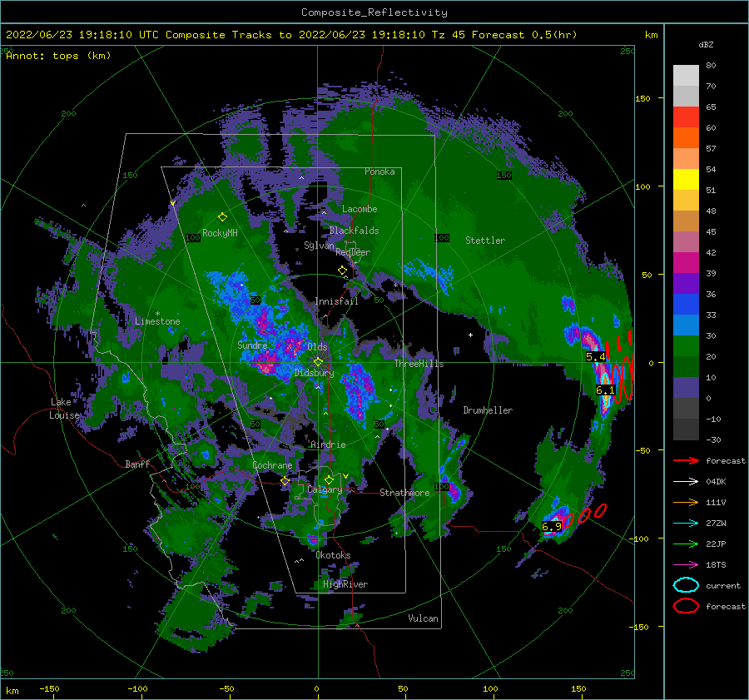The image size is (749, 700).
Task: Click the Cochrane city label
Action: click(272, 465)
